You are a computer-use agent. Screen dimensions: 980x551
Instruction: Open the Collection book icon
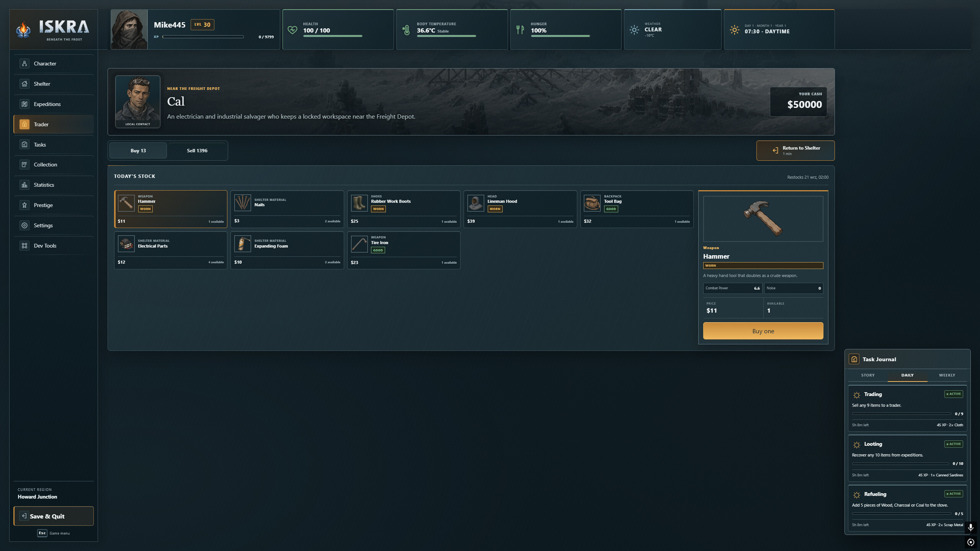tap(24, 165)
